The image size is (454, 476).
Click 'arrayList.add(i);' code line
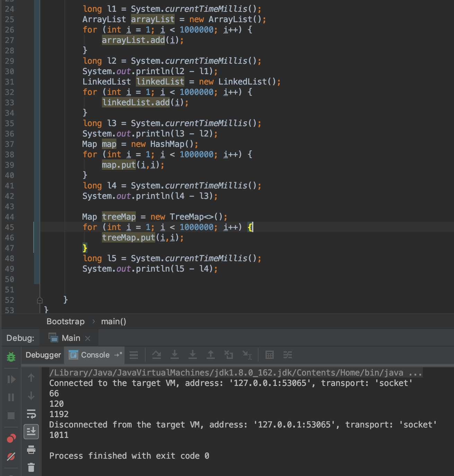click(x=143, y=40)
